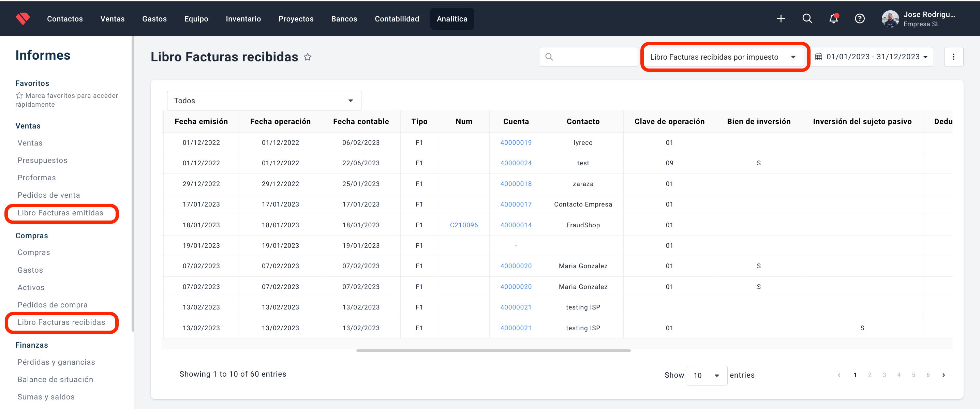Open Activos report in sidebar
The height and width of the screenshot is (409, 980).
[31, 287]
